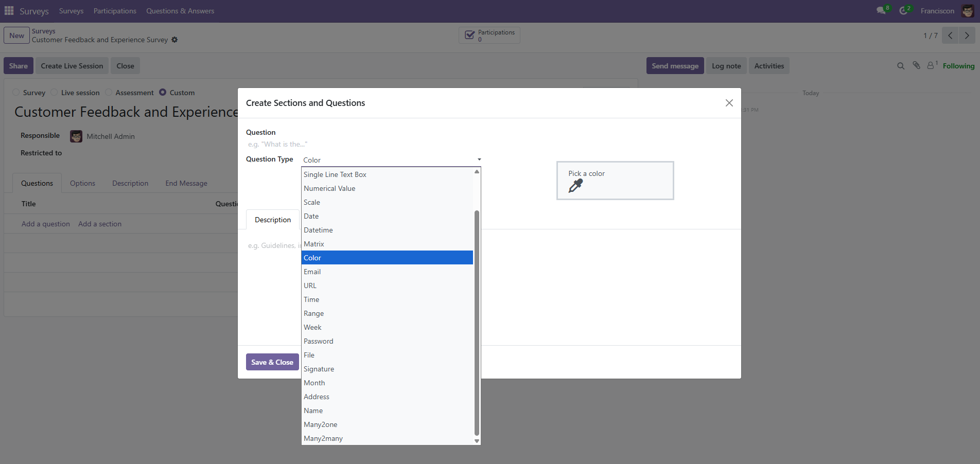Screen dimensions: 980x464
Task: Click the user avatar in top right
Action: point(968,11)
